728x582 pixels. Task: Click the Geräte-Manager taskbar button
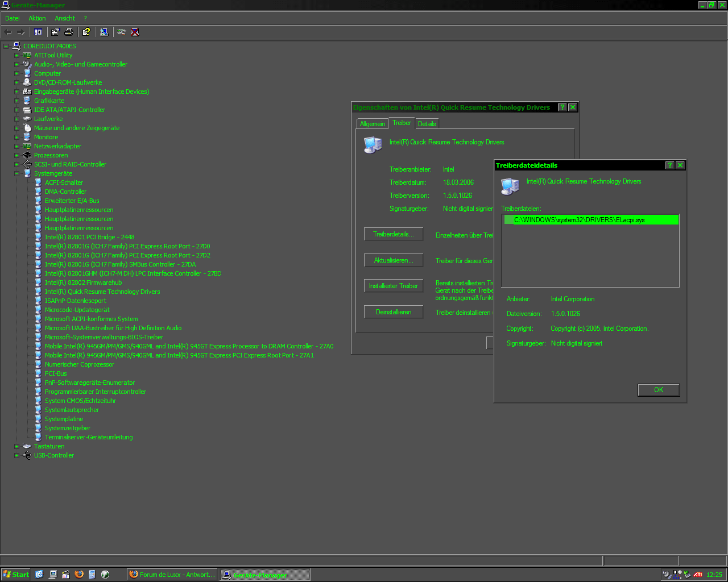(x=266, y=575)
